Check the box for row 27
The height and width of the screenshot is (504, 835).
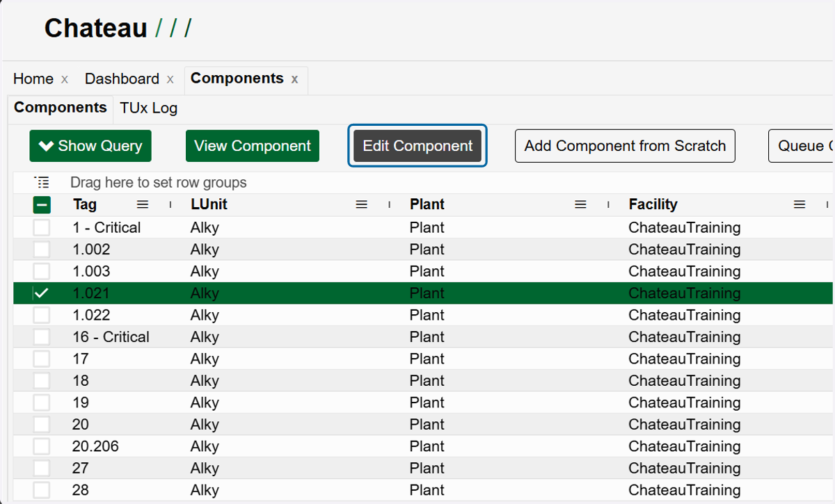(42, 469)
